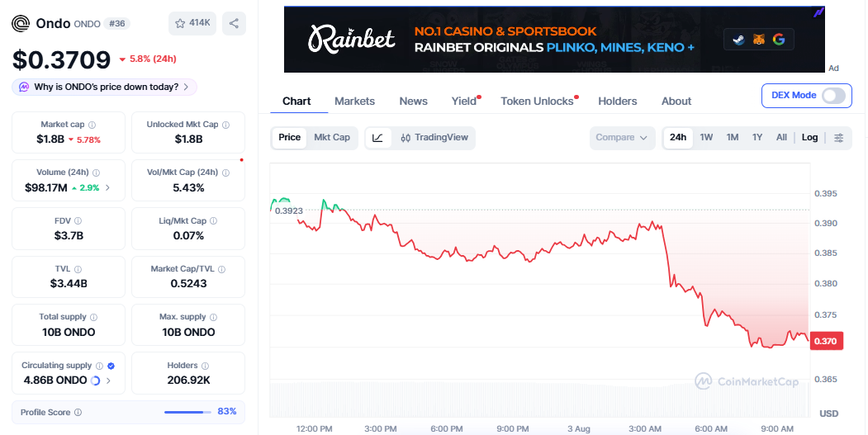The width and height of the screenshot is (868, 435).
Task: Open Max. supply info icon
Action: [x=213, y=317]
